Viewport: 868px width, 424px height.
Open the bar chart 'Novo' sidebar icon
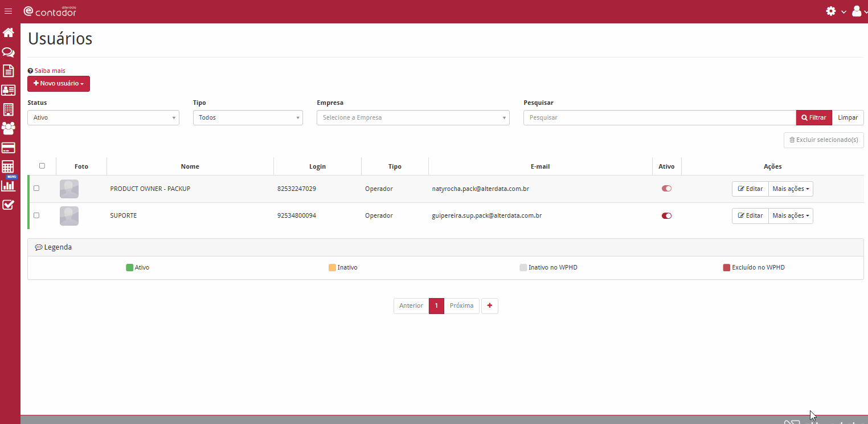tap(9, 184)
